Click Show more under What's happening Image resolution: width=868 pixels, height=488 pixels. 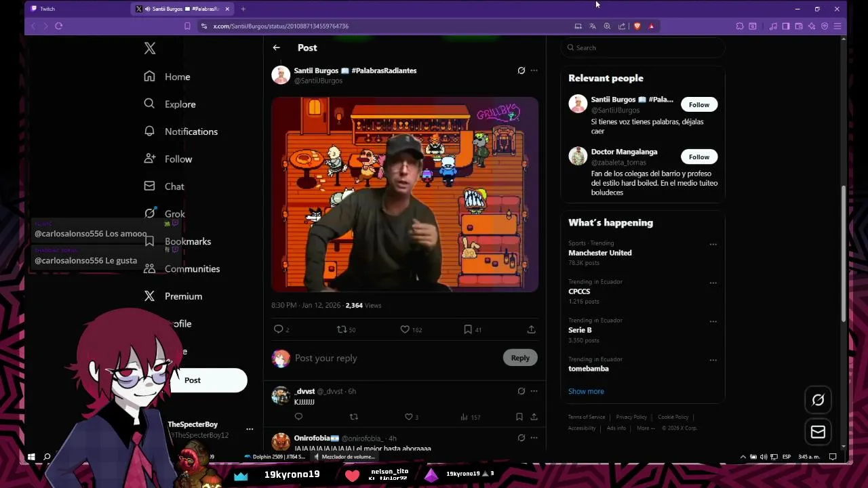pyautogui.click(x=586, y=391)
